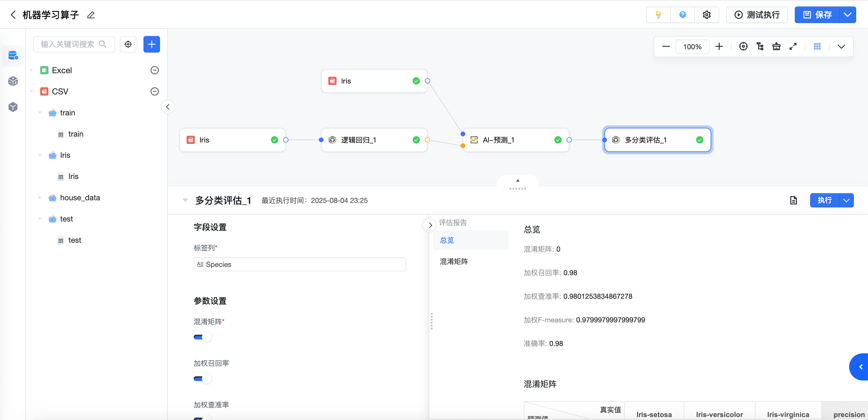Viewport: 868px width, 420px height.
Task: Open the settings gear icon
Action: (x=707, y=15)
